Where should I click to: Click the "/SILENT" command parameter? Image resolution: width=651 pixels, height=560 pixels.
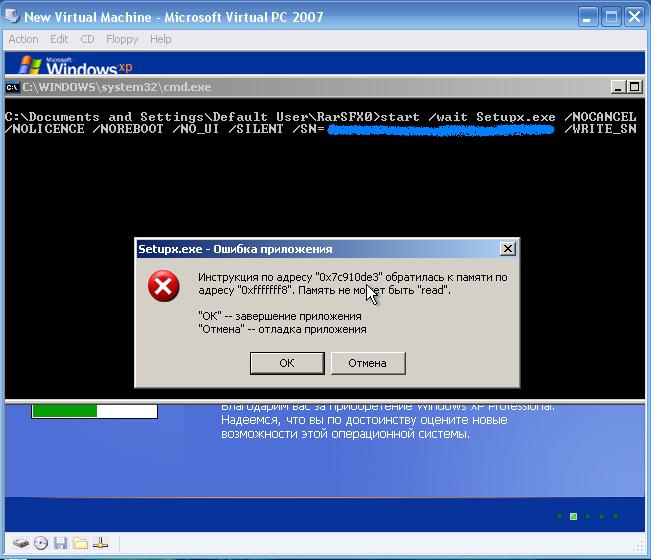(256, 129)
